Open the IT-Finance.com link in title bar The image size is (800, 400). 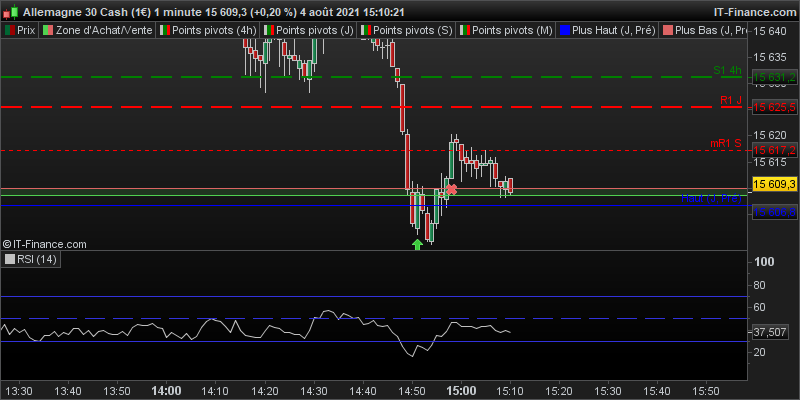tap(754, 11)
